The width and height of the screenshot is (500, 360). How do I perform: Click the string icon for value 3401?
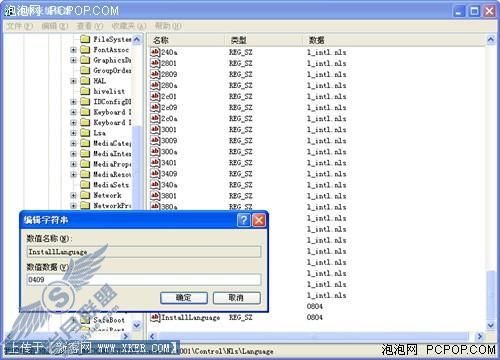tap(155, 162)
